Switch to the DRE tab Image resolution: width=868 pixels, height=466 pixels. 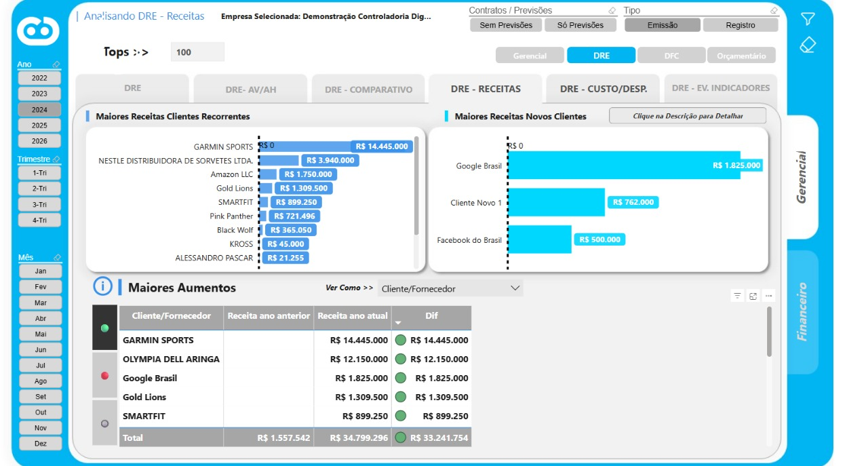(x=132, y=89)
